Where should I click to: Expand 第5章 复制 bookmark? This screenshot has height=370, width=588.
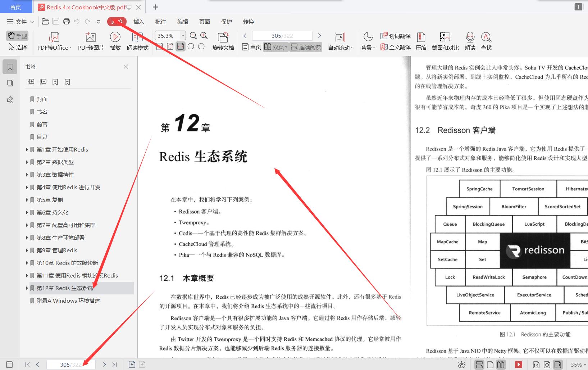coord(27,200)
